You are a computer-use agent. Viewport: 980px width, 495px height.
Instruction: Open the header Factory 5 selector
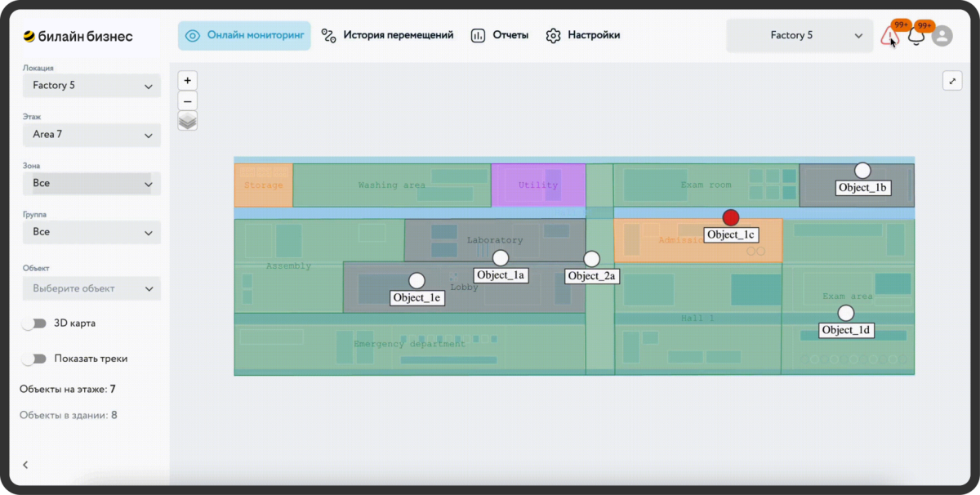click(798, 36)
